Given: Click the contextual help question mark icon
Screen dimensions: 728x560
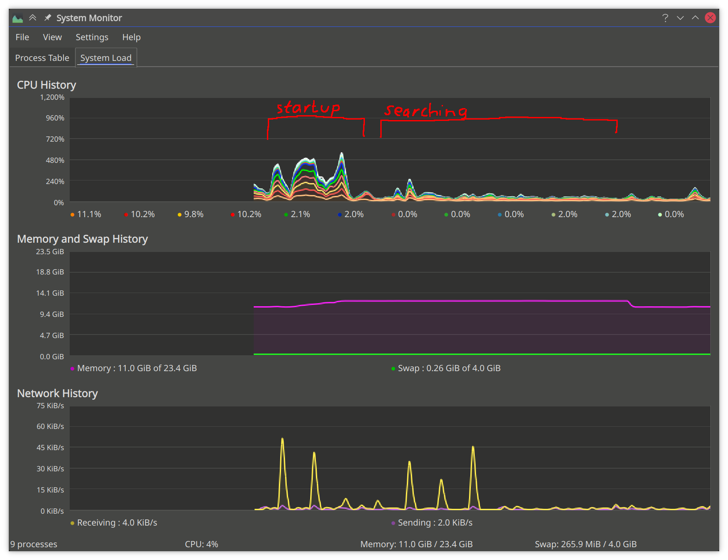Looking at the screenshot, I should pyautogui.click(x=664, y=18).
